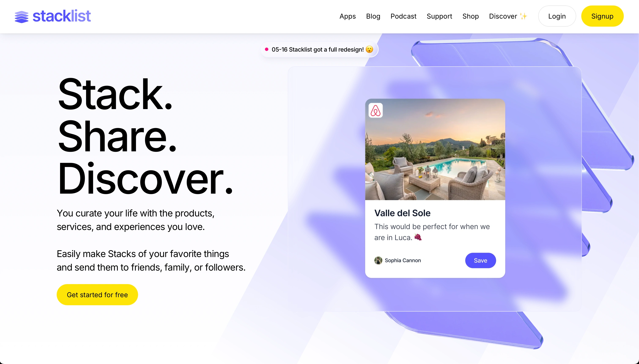Image resolution: width=639 pixels, height=364 pixels.
Task: Click the pink dot in the announcement pill
Action: point(266,49)
